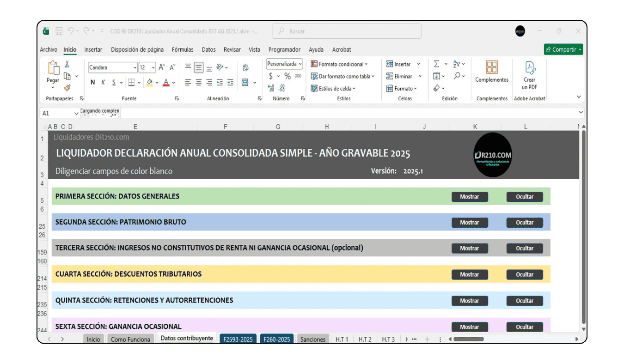Toggle italic (K) formatting
624x364 pixels.
[x=103, y=83]
